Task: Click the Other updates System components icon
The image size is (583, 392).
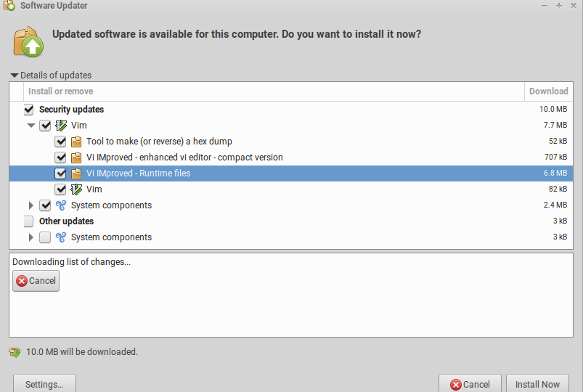Action: (61, 237)
